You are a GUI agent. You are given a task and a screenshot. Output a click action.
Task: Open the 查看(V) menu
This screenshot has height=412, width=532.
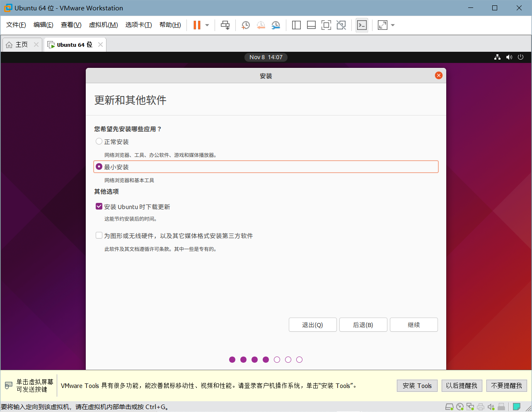coord(71,25)
